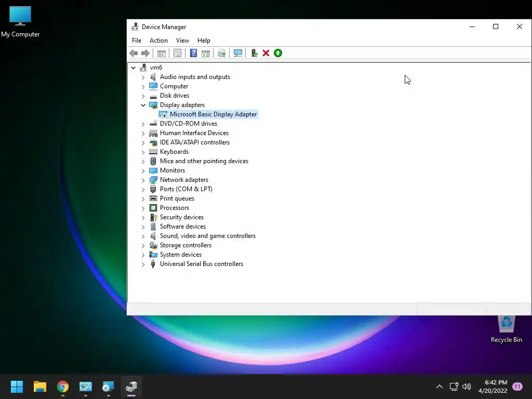Collapse the vm6 root node
This screenshot has height=399, width=532.
(x=134, y=68)
